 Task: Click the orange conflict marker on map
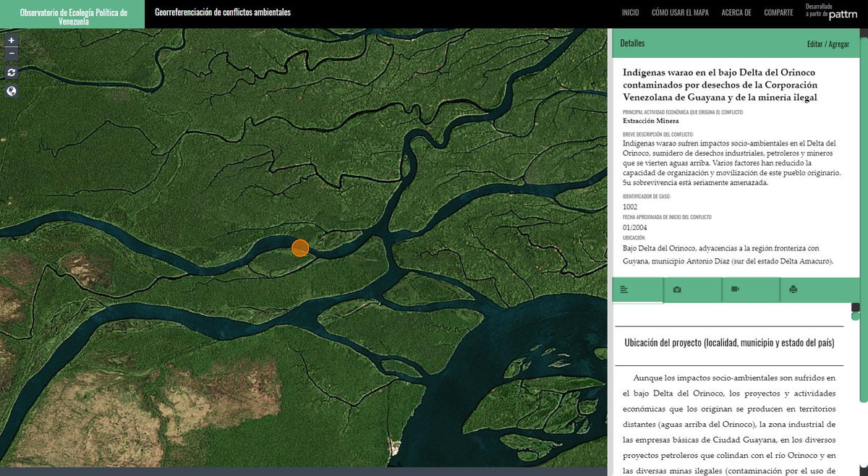pyautogui.click(x=300, y=248)
